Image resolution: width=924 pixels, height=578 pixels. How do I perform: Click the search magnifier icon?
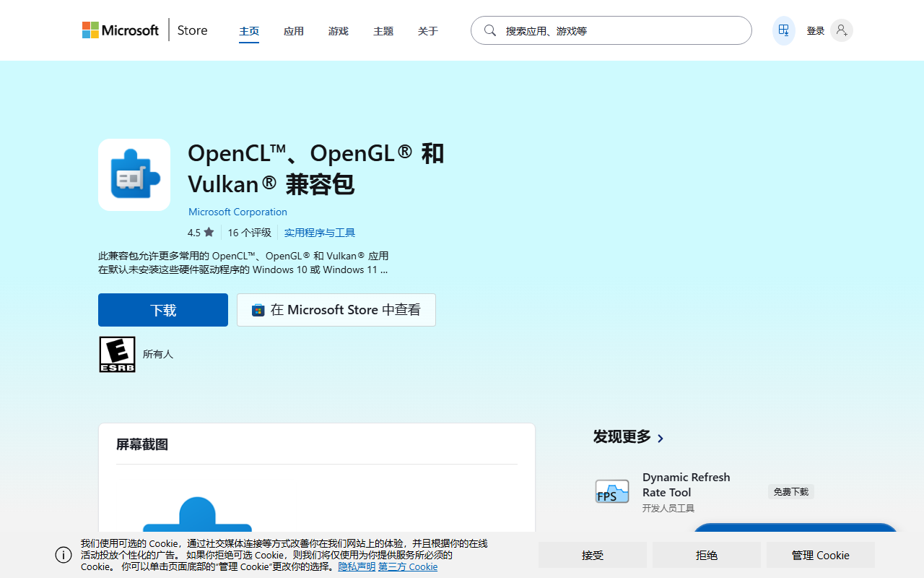tap(490, 30)
